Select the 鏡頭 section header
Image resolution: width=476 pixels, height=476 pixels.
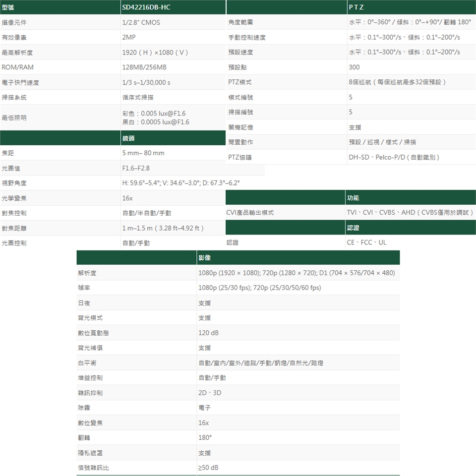click(128, 138)
